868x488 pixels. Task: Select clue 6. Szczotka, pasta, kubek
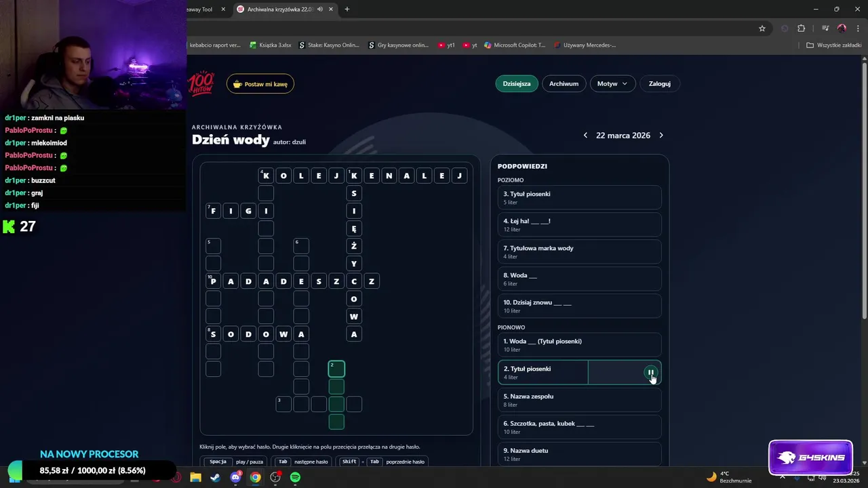[579, 427]
